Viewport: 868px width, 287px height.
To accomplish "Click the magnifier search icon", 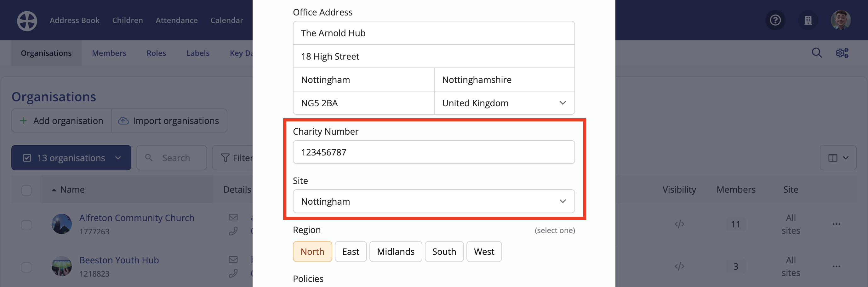I will point(816,53).
